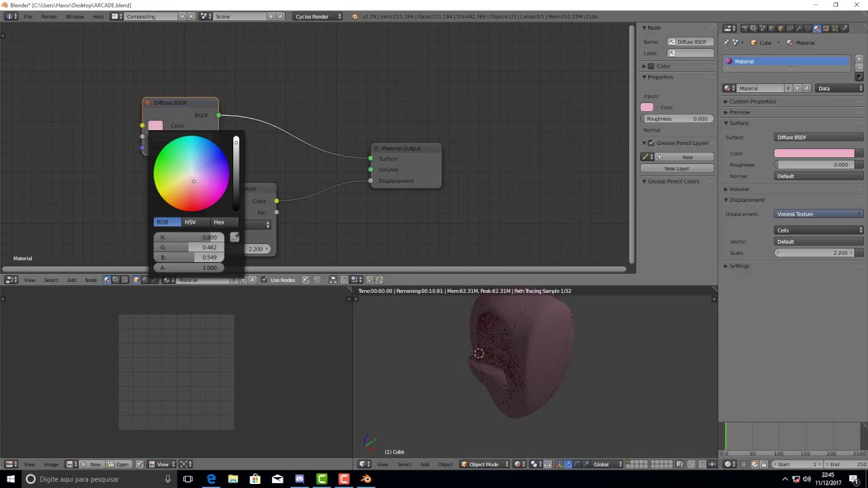This screenshot has width=868, height=488.
Task: Open the World properties tab icon
Action: [772, 28]
